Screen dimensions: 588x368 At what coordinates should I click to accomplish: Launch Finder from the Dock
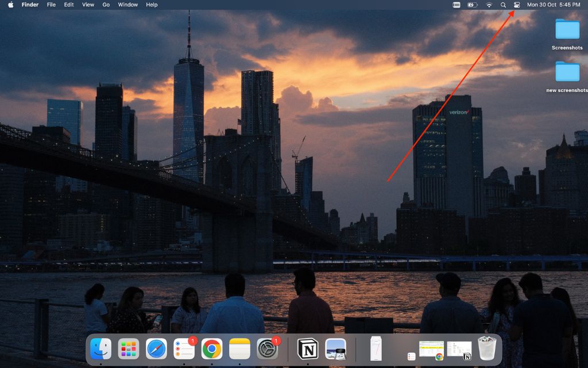click(101, 348)
